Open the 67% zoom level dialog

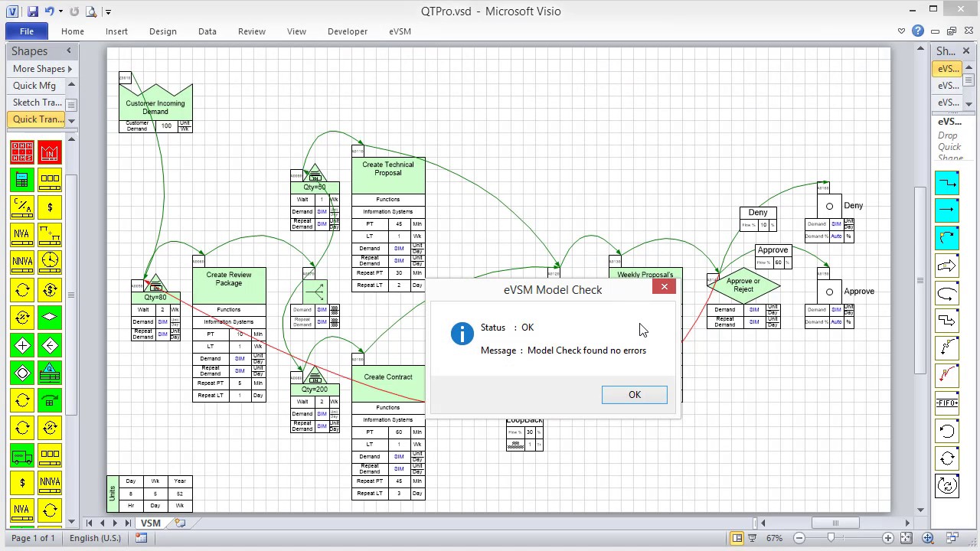[x=774, y=538]
